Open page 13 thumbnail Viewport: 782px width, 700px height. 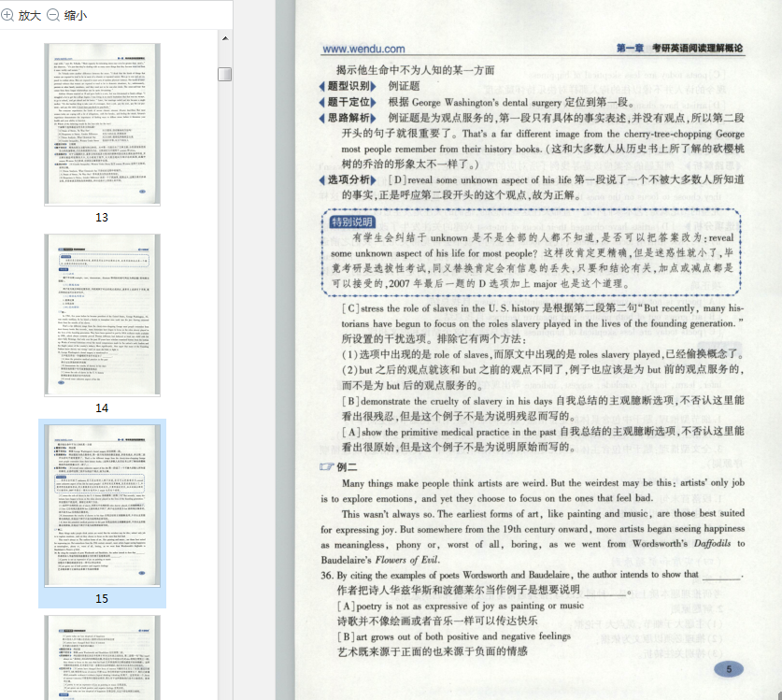(x=102, y=124)
